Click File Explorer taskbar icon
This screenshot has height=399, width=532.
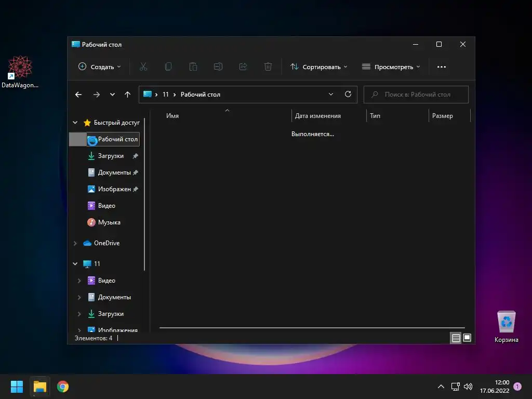[39, 387]
